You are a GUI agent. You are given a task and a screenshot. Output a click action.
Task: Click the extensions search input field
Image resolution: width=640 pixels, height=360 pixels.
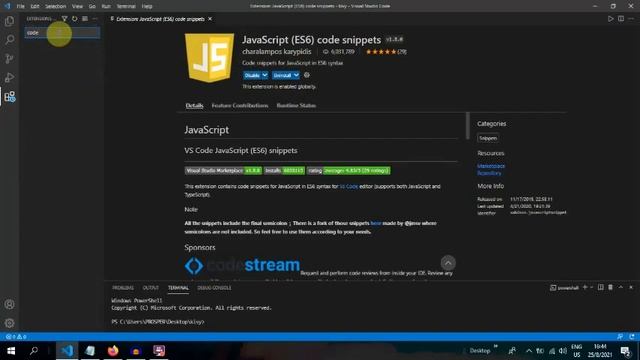[62, 33]
